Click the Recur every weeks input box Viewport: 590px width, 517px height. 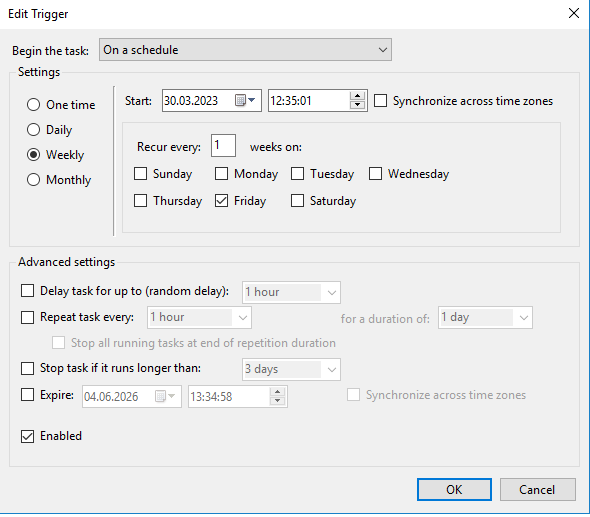[x=224, y=146]
